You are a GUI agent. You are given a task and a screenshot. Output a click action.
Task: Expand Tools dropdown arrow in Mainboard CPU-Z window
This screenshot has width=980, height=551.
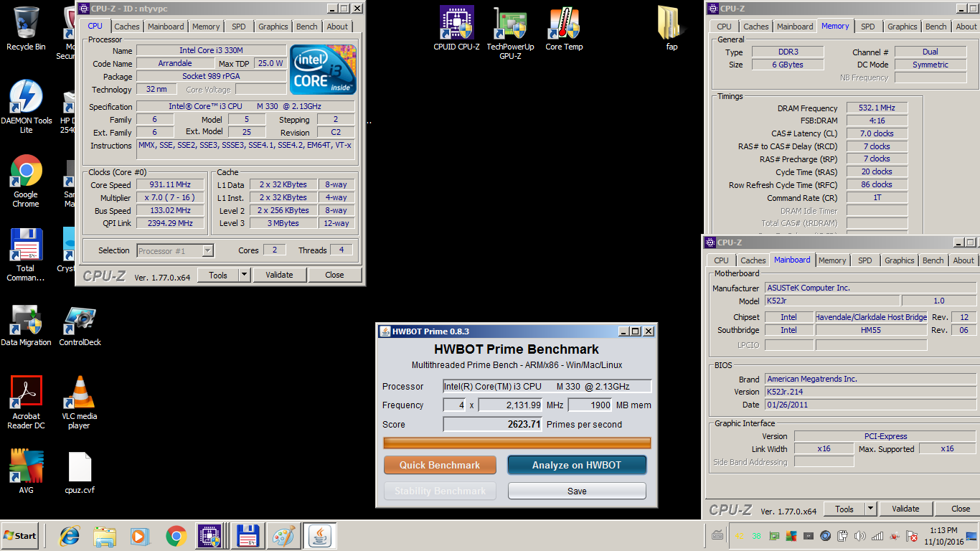[870, 509]
